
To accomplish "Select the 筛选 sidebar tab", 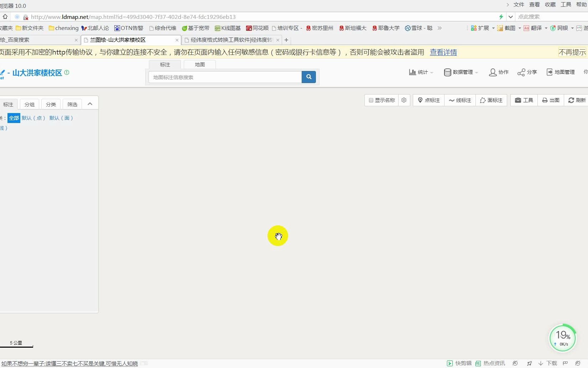I will click(72, 104).
